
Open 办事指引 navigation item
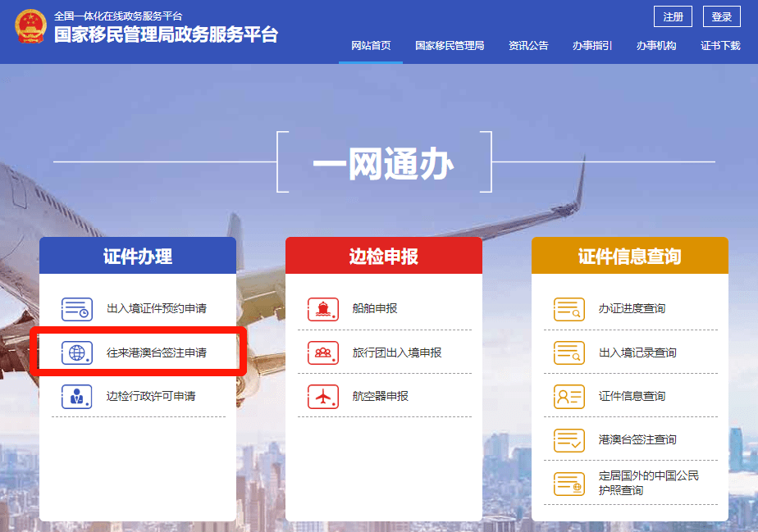click(592, 45)
